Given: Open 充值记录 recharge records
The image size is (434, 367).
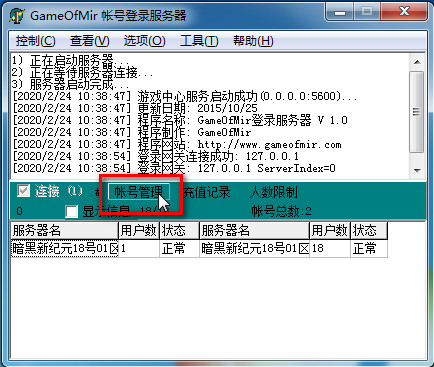Looking at the screenshot, I should tap(207, 192).
